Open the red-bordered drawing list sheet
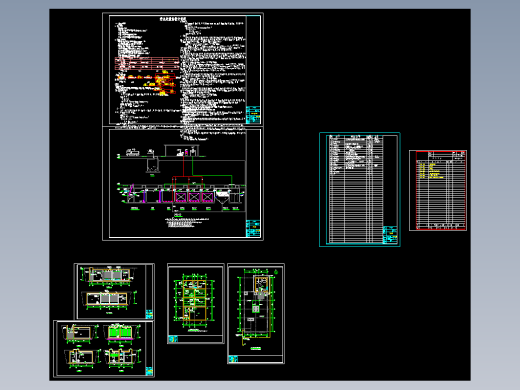 438,190
